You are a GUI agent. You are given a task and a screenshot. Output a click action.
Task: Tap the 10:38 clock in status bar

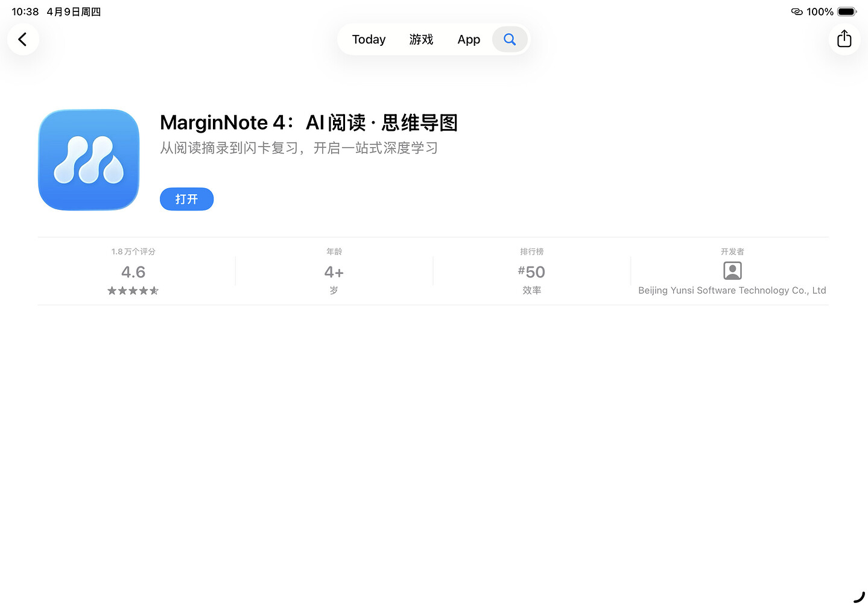tap(25, 11)
